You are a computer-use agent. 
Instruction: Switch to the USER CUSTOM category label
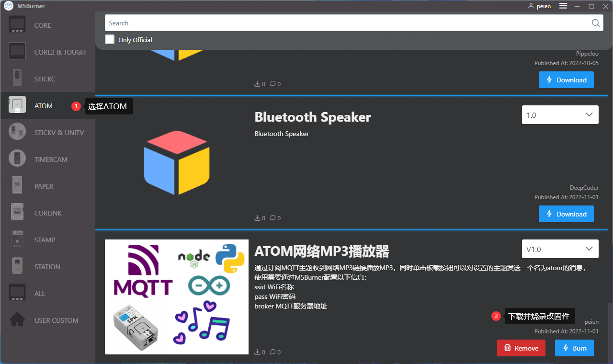pos(57,320)
